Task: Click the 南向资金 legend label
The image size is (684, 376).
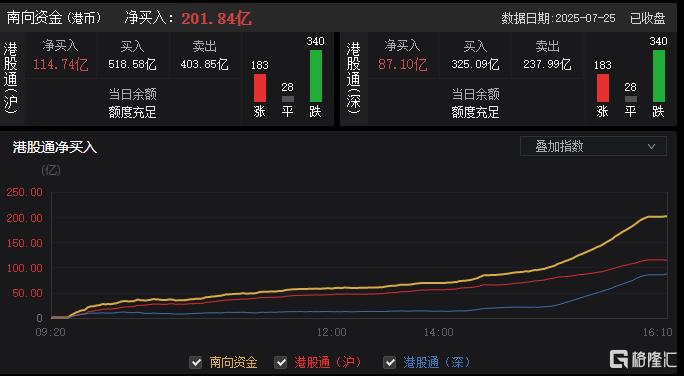Action: 233,362
